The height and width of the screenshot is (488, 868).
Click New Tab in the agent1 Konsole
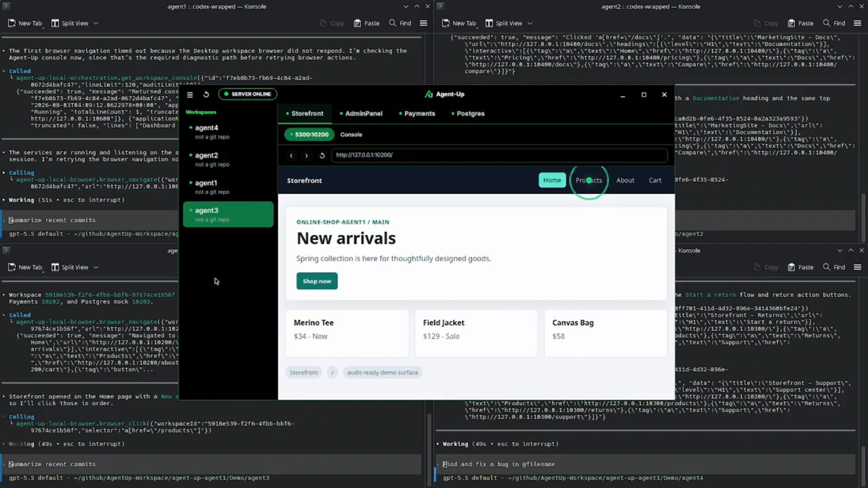click(x=25, y=23)
